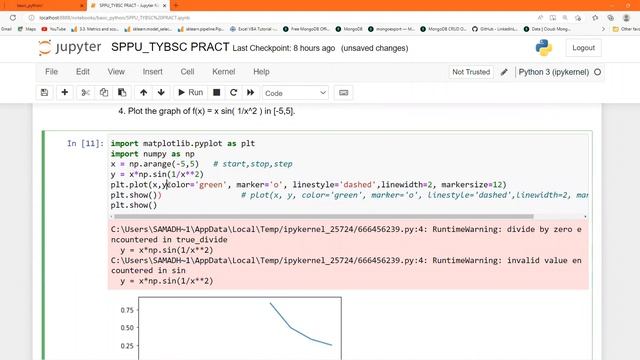Click the code line x = np.arange(-5,5)

pyautogui.click(x=155, y=164)
